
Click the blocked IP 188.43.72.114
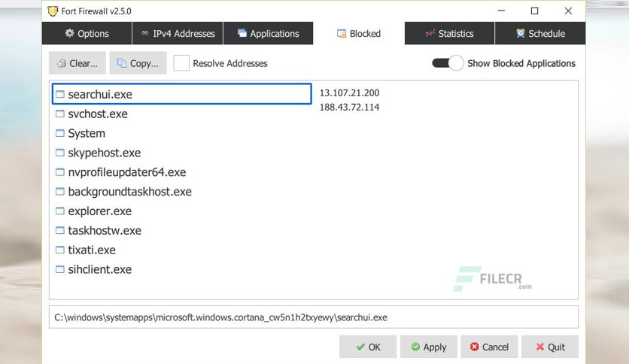click(x=349, y=107)
